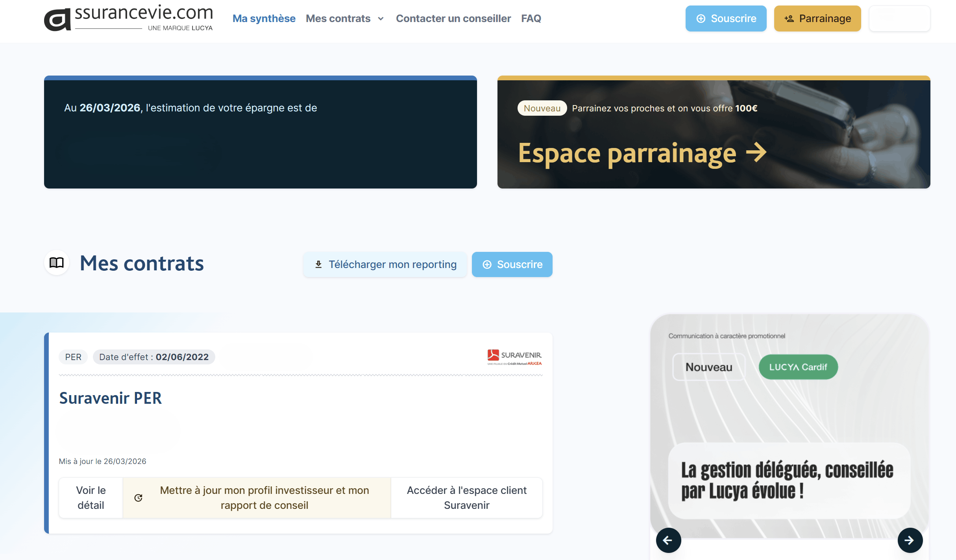Click the LUCYA Cardif badge in the promo card

[798, 366]
